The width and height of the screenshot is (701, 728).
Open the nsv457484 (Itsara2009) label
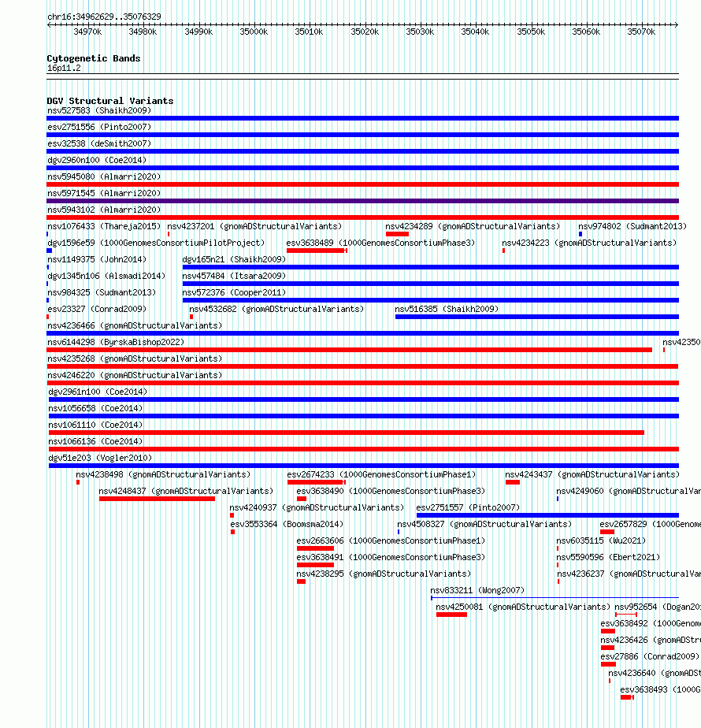coord(234,277)
